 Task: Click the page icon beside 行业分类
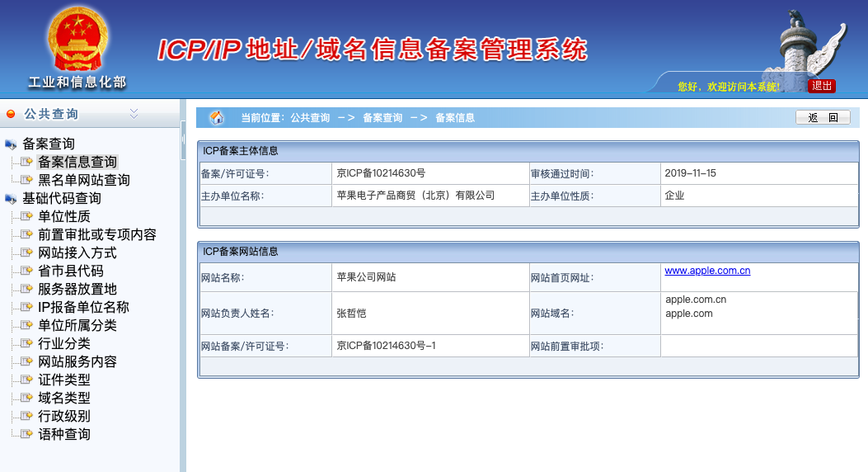[26, 343]
